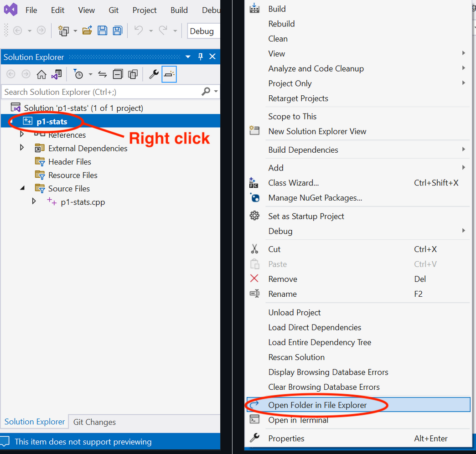
Task: Select the Solution Explorer bottom tab
Action: [x=35, y=422]
